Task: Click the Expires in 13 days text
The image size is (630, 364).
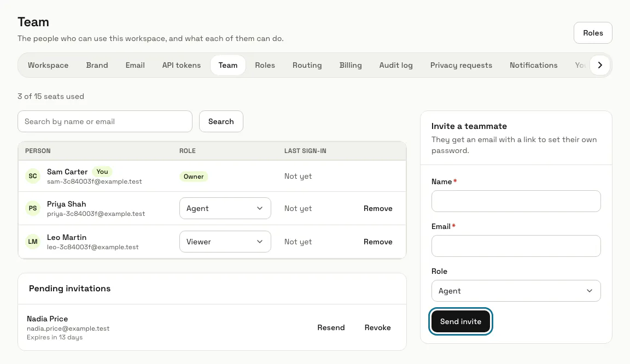Action: pos(55,337)
